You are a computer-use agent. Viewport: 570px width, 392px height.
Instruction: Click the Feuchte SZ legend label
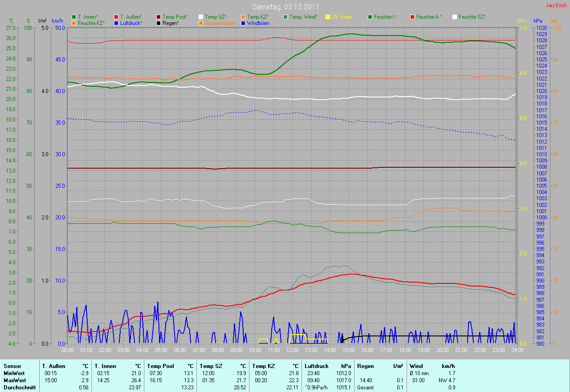point(472,17)
